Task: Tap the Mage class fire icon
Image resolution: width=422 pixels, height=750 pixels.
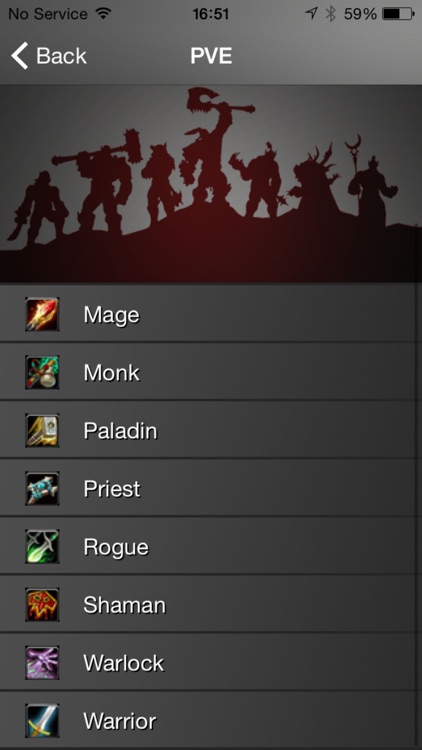Action: pos(42,314)
